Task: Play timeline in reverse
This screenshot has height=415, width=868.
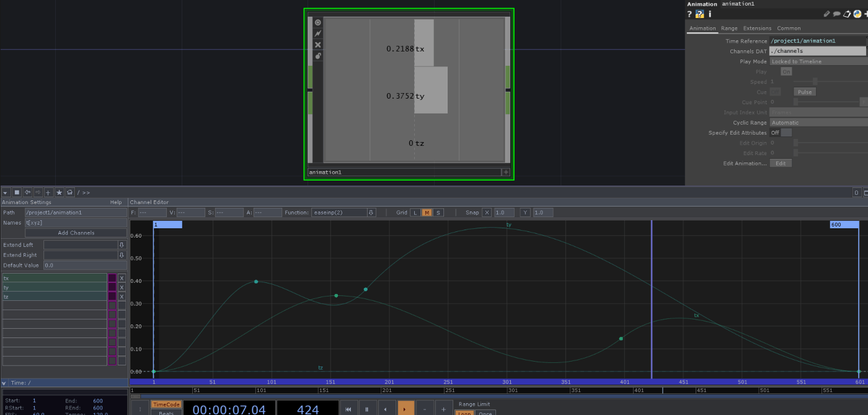Action: point(387,409)
